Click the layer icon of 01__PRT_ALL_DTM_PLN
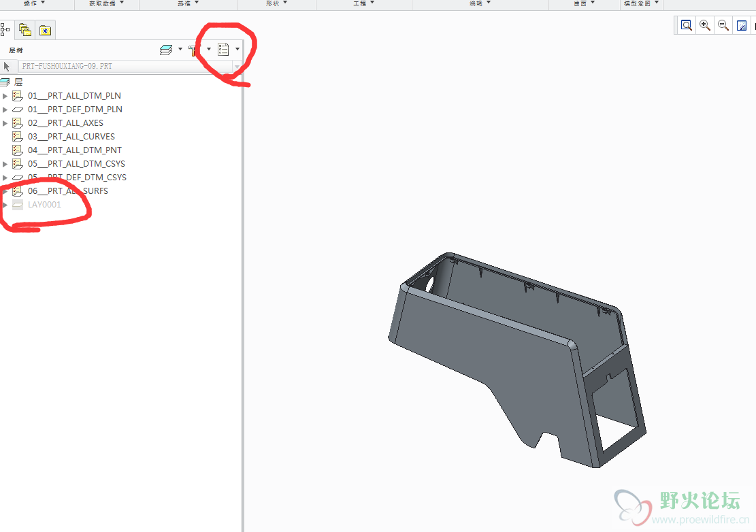 [18, 96]
